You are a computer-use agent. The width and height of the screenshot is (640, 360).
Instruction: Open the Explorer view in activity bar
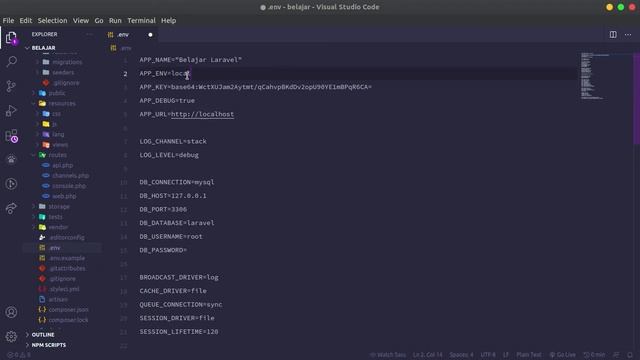click(11, 38)
